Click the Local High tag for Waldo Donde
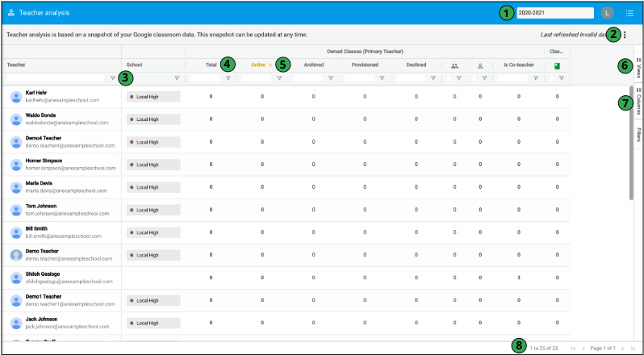 tap(153, 119)
